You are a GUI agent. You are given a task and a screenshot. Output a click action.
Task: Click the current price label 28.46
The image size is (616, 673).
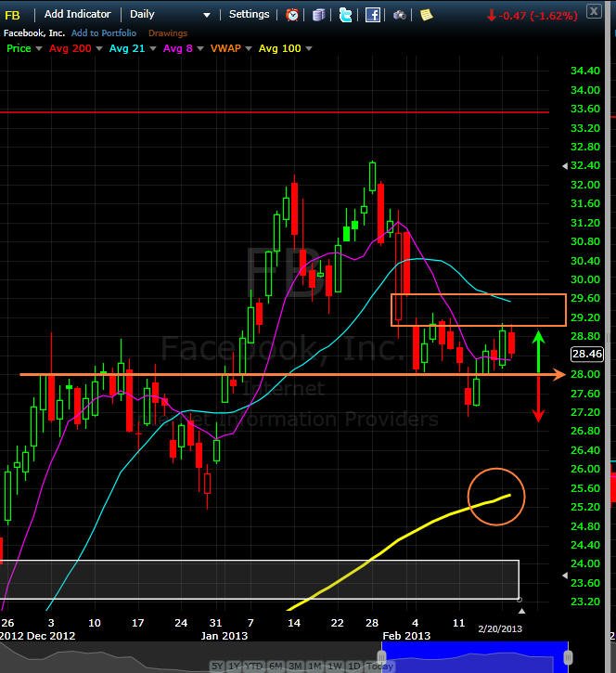[587, 354]
